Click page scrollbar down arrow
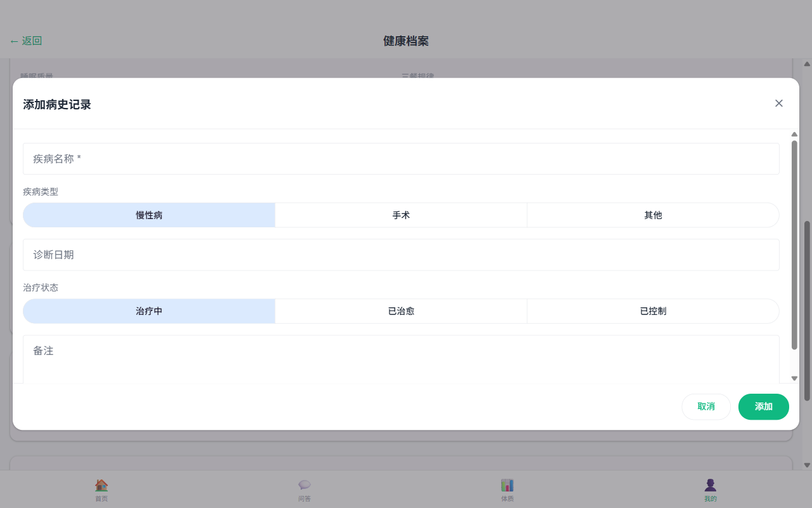This screenshot has width=812, height=508. 807,465
